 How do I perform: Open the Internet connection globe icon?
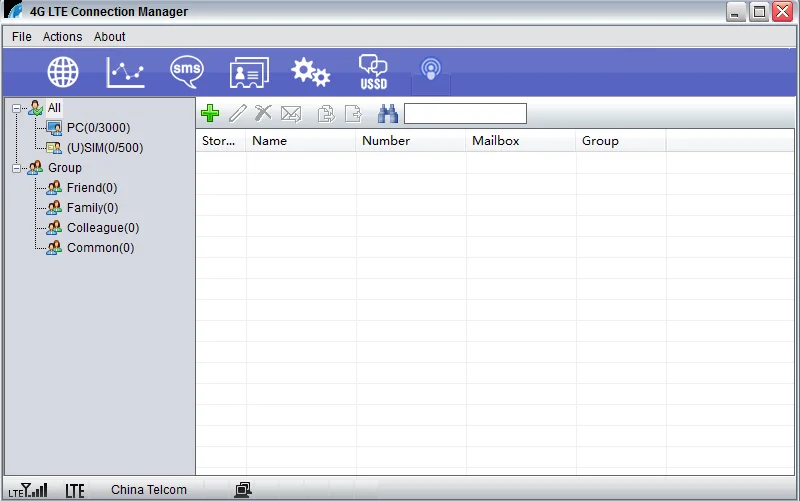pos(63,71)
